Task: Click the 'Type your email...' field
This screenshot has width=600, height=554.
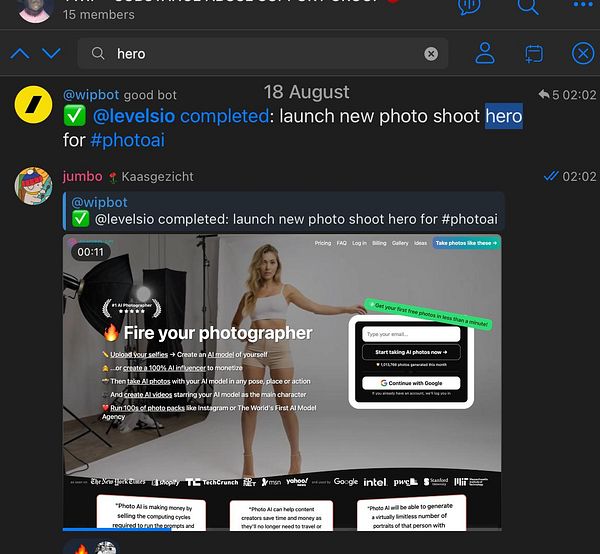Action: tap(411, 334)
